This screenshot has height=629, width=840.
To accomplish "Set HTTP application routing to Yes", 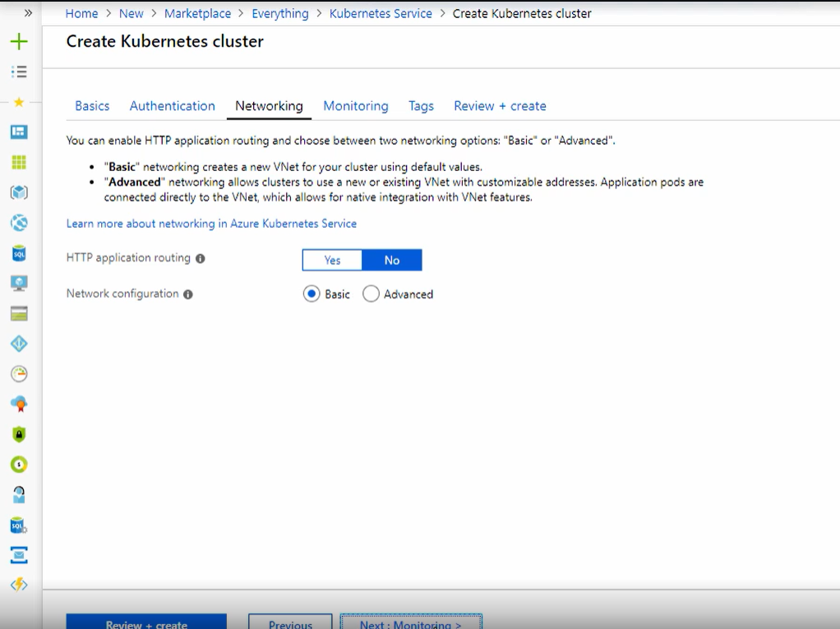I will coord(332,260).
